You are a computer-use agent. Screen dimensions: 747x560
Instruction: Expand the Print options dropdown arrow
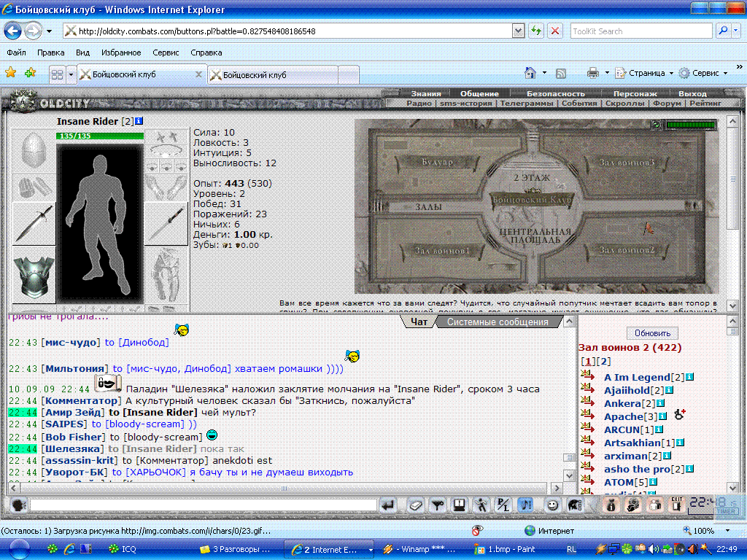point(606,73)
